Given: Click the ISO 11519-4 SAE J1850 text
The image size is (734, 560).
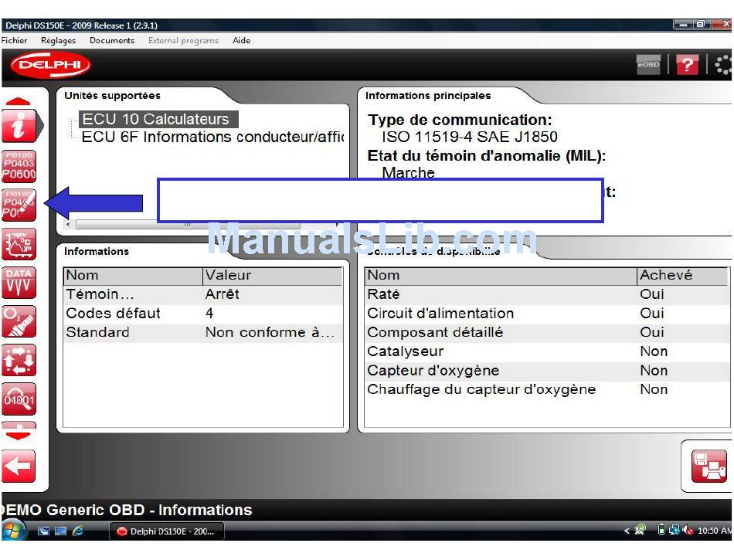Looking at the screenshot, I should coord(470,137).
